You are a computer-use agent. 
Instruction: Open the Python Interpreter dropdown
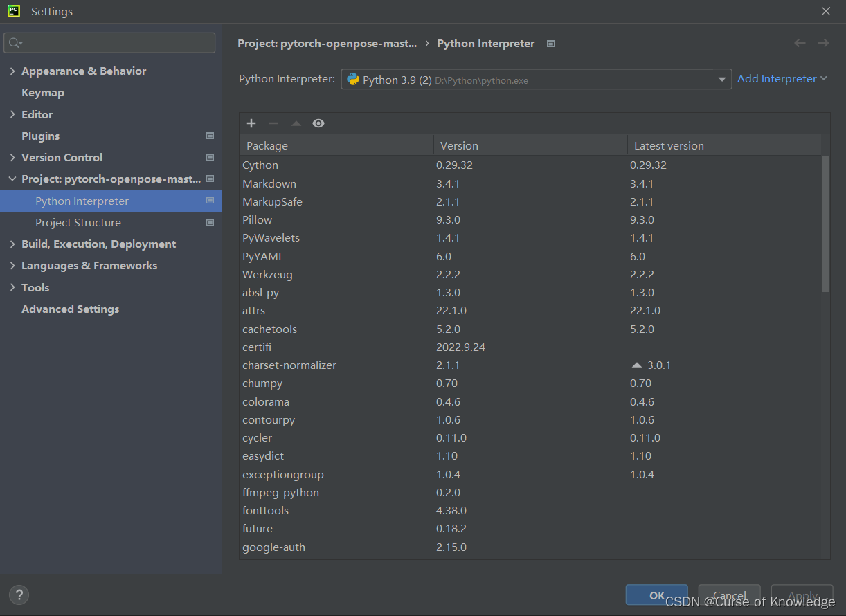tap(537, 80)
